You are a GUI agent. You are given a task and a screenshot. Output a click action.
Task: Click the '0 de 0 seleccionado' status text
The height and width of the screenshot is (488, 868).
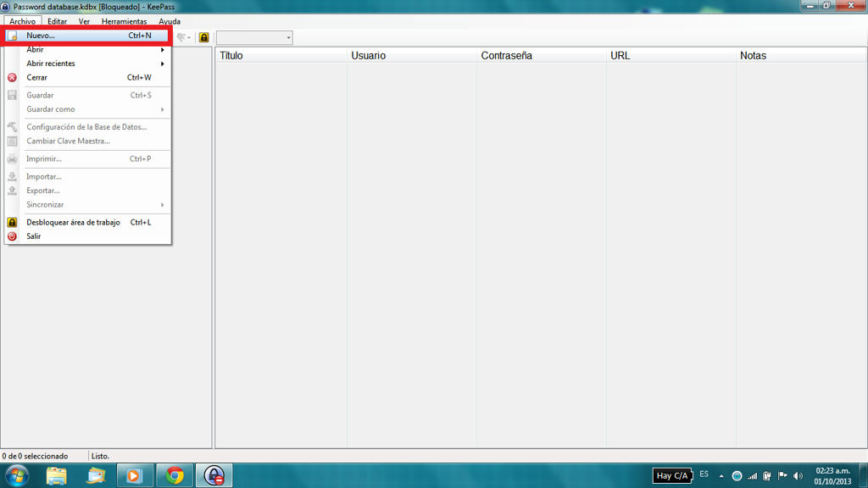[35, 457]
